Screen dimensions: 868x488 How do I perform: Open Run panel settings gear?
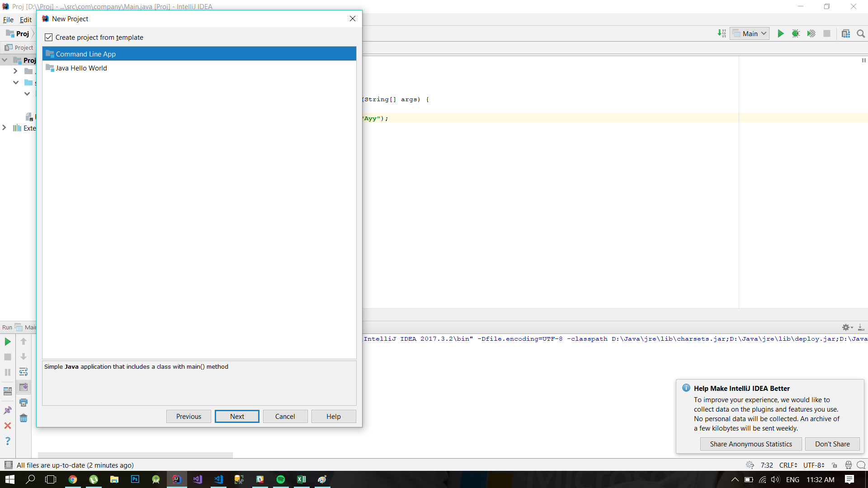(x=847, y=327)
